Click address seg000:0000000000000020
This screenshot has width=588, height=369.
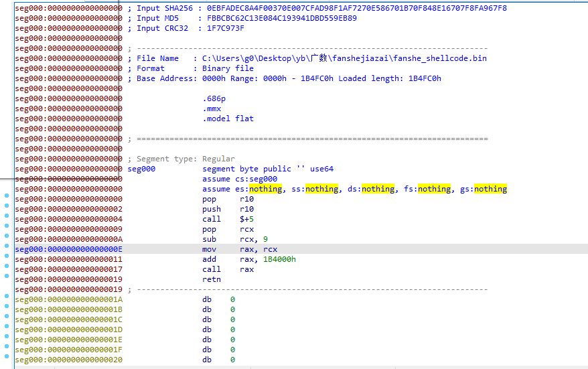68,360
